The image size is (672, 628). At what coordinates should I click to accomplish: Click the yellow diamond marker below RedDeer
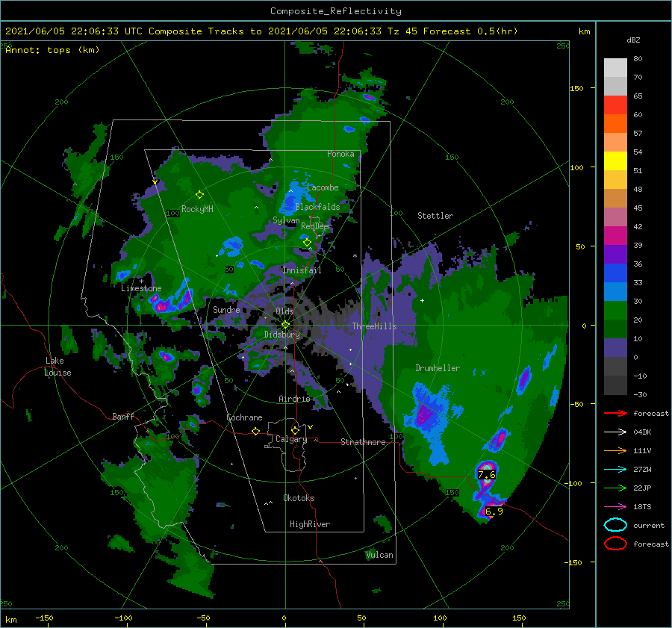[307, 243]
